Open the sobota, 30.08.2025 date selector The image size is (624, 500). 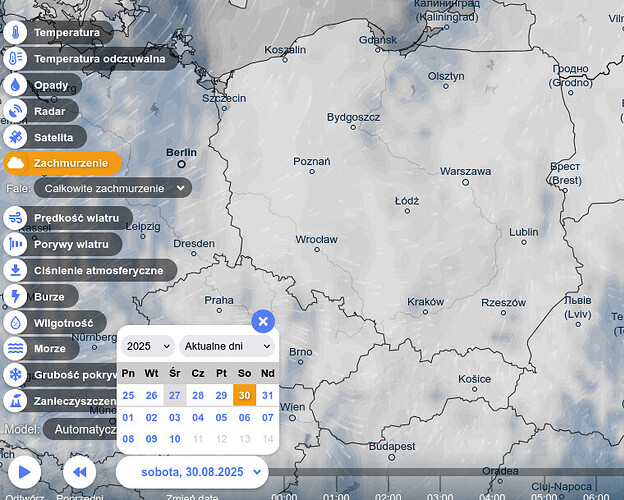click(192, 470)
